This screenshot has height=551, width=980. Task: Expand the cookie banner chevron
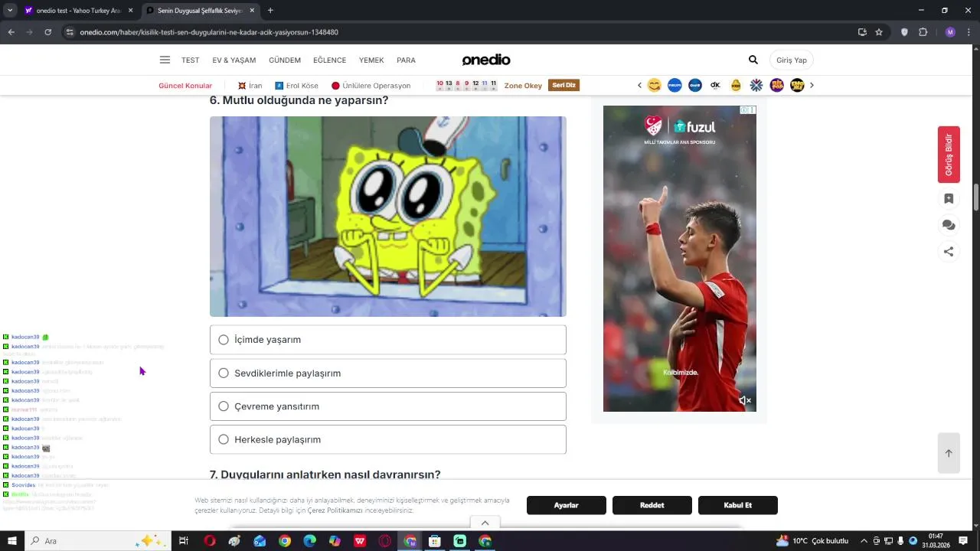point(485,523)
